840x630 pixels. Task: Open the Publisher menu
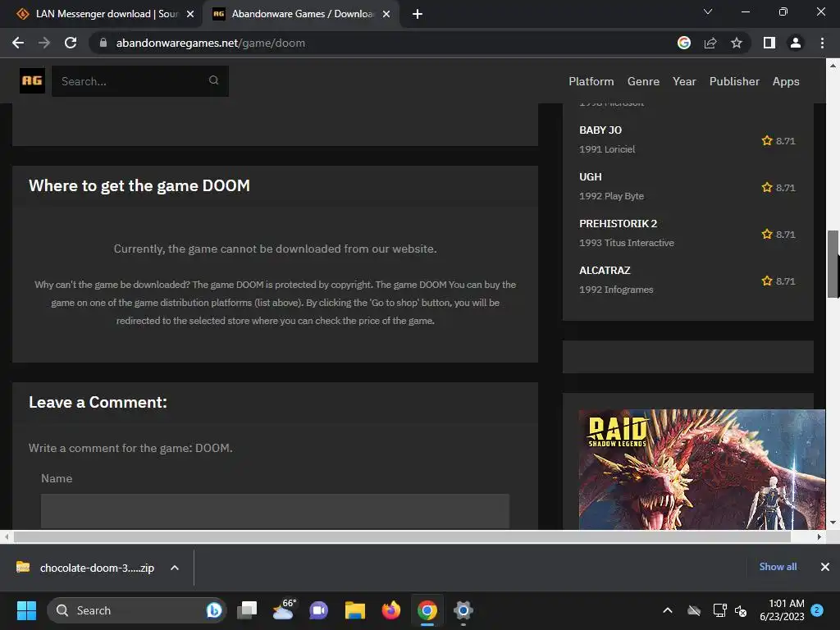734,81
